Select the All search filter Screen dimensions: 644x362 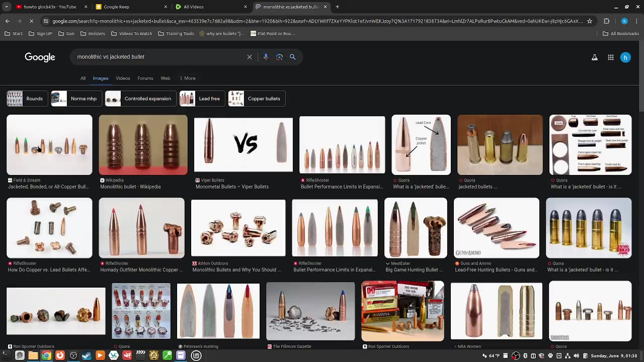(83, 78)
